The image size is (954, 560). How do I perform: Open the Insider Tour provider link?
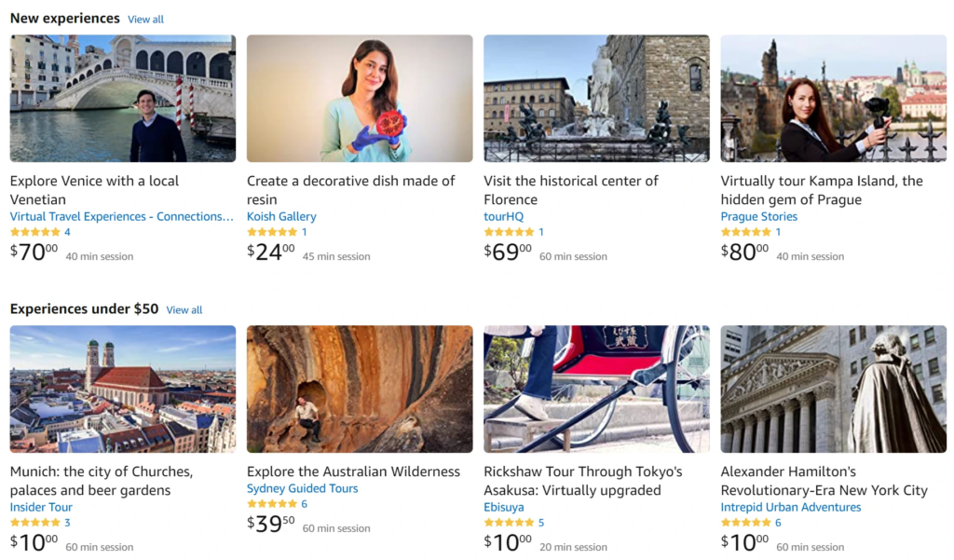[x=41, y=506]
